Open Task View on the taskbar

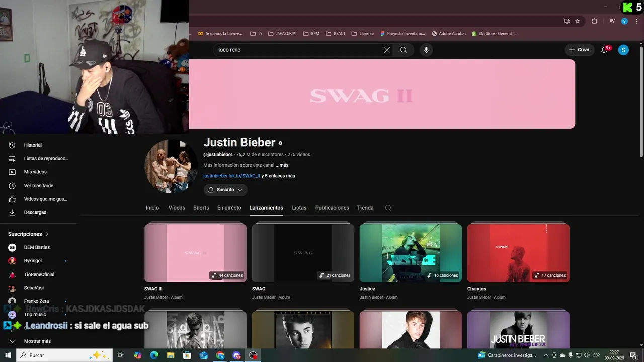pyautogui.click(x=121, y=355)
